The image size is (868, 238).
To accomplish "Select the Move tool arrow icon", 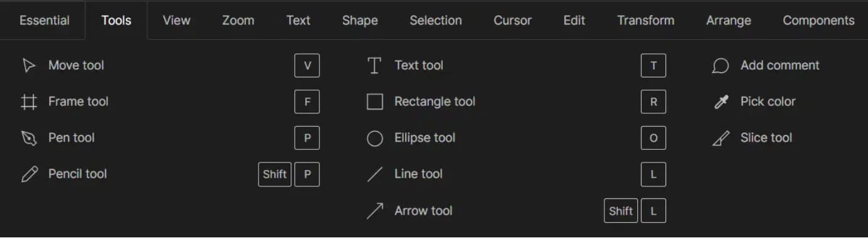I will [29, 65].
